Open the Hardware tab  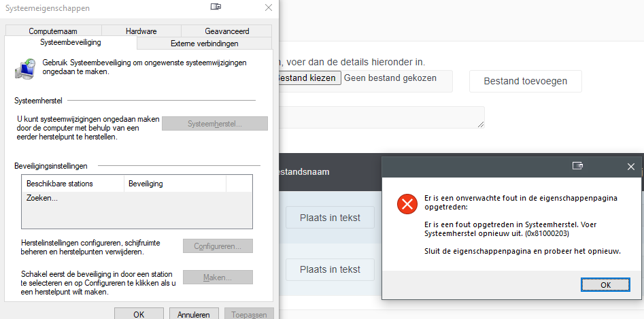(141, 31)
